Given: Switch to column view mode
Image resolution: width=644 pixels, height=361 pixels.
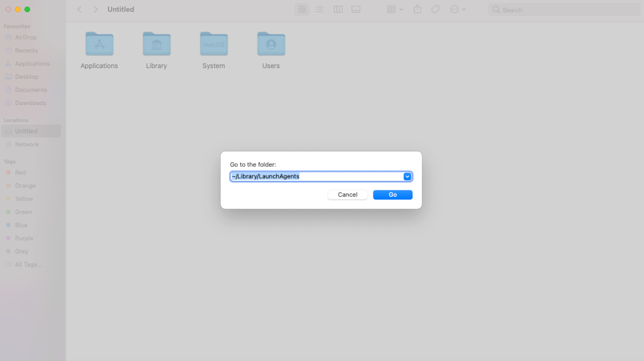Looking at the screenshot, I should [x=338, y=9].
